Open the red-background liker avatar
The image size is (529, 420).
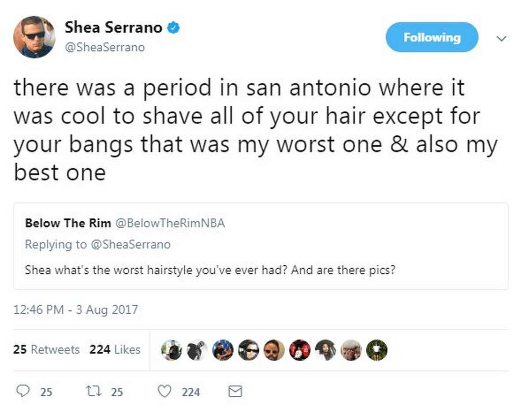[x=300, y=350]
